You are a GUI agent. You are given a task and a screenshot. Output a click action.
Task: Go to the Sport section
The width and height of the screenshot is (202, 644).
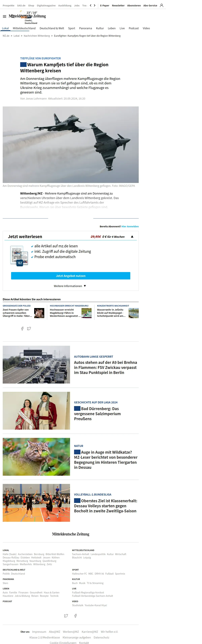point(72,28)
